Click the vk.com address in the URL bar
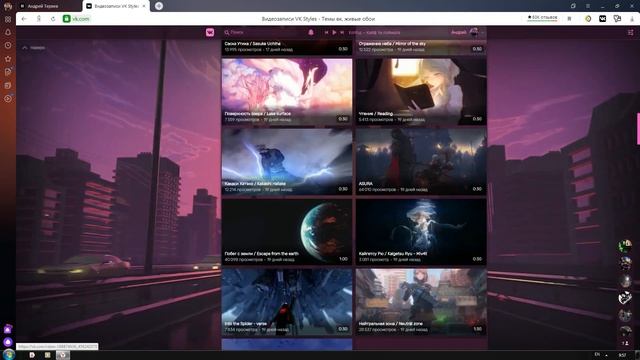Image resolution: width=640 pixels, height=360 pixels. pyautogui.click(x=81, y=19)
